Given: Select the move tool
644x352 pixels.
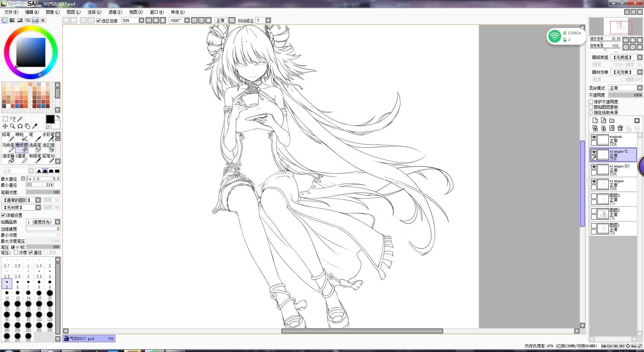Looking at the screenshot, I should click(5, 126).
